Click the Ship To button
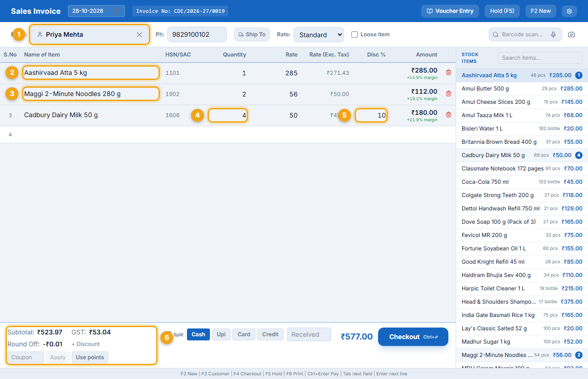588x379 pixels. [252, 34]
